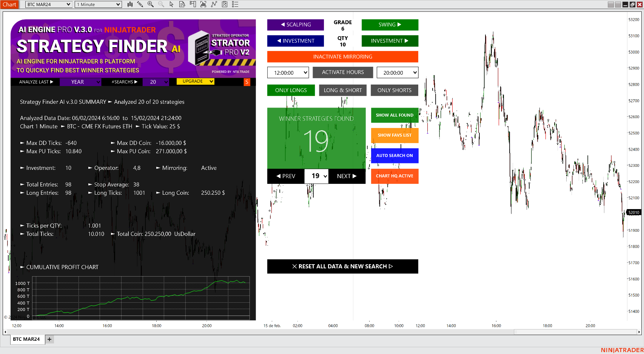Click Analyze Last button
Screen dimensions: 644x354
[35, 82]
